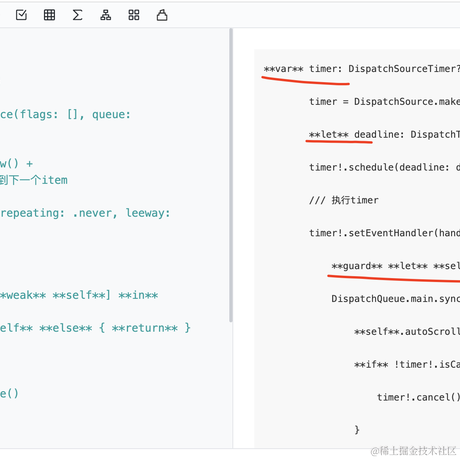The image size is (460, 460).
Task: Click 'timer!.setEventHandler' line in preview
Action: [384, 233]
